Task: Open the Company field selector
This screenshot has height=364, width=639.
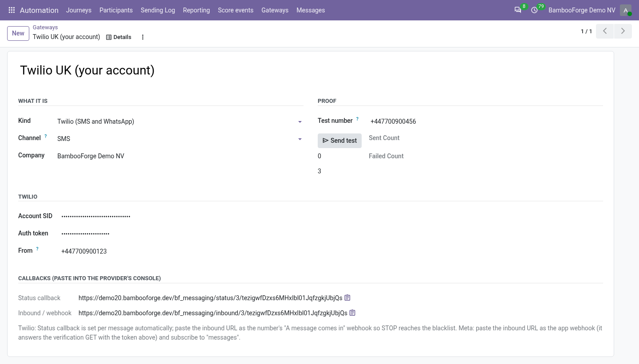Action: 180,156
